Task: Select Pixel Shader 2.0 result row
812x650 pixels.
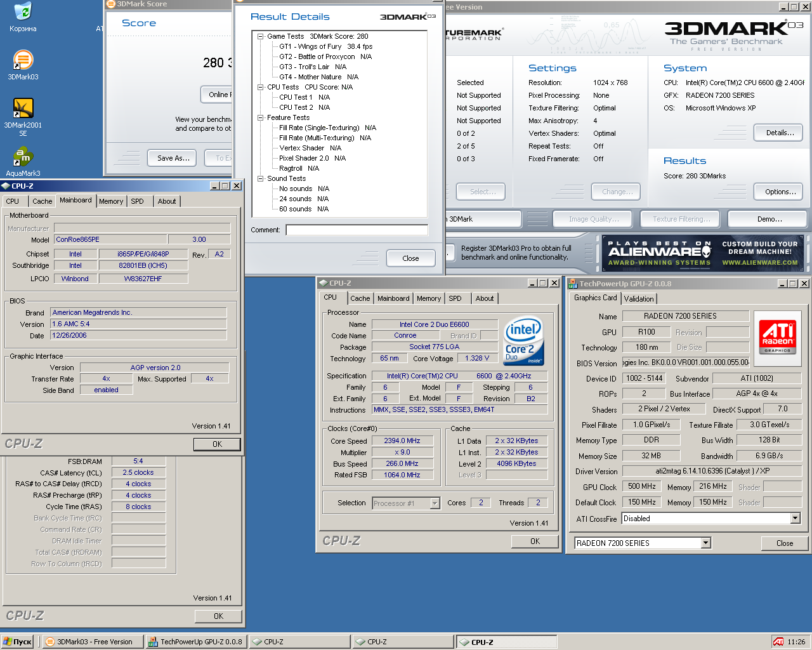Action: 312,158
